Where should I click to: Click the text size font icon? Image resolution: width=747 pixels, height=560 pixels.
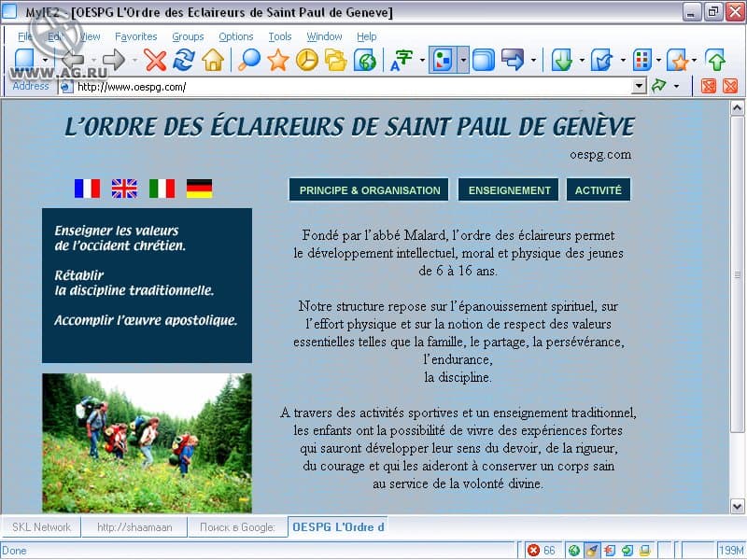402,61
